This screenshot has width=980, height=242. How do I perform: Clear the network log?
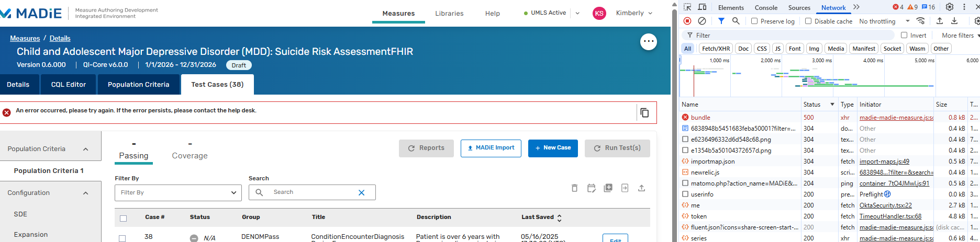pos(702,21)
